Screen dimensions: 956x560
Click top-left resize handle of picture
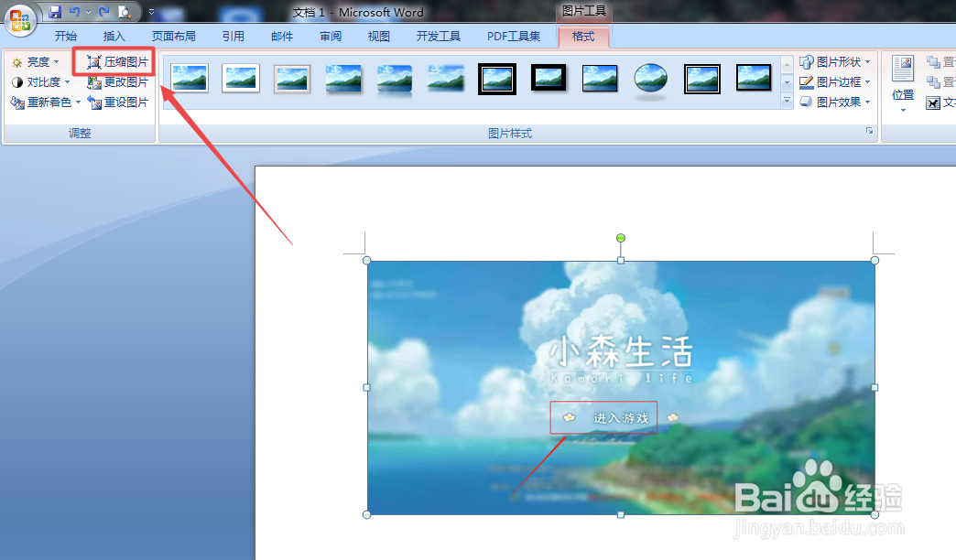coord(366,261)
